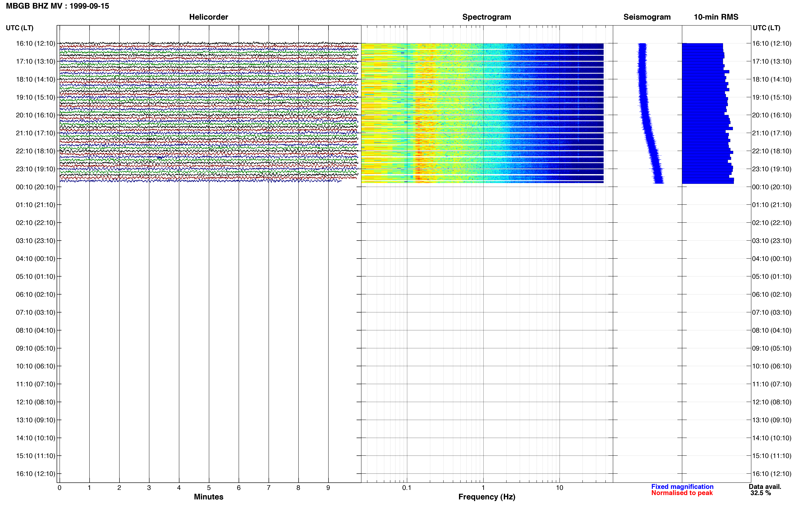Image resolution: width=812 pixels, height=508 pixels.
Task: Click the blue seismogram amplitude trace
Action: click(650, 113)
